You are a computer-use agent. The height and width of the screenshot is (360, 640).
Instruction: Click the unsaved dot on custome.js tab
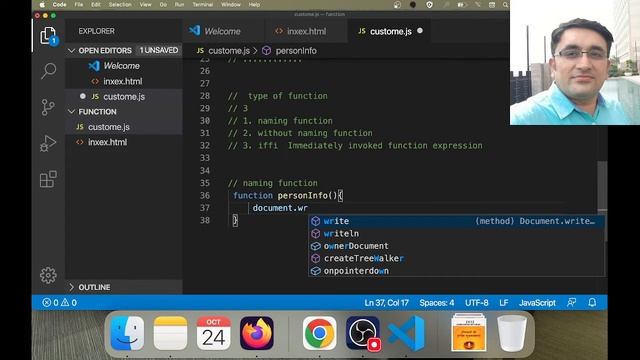click(420, 31)
